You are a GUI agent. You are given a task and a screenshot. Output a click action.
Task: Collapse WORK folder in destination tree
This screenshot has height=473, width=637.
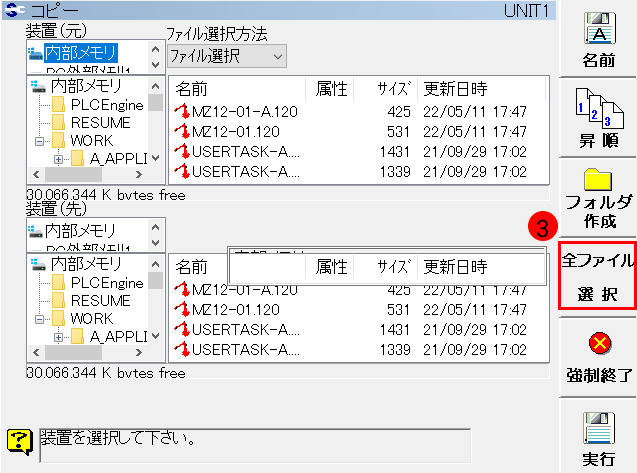(39, 319)
